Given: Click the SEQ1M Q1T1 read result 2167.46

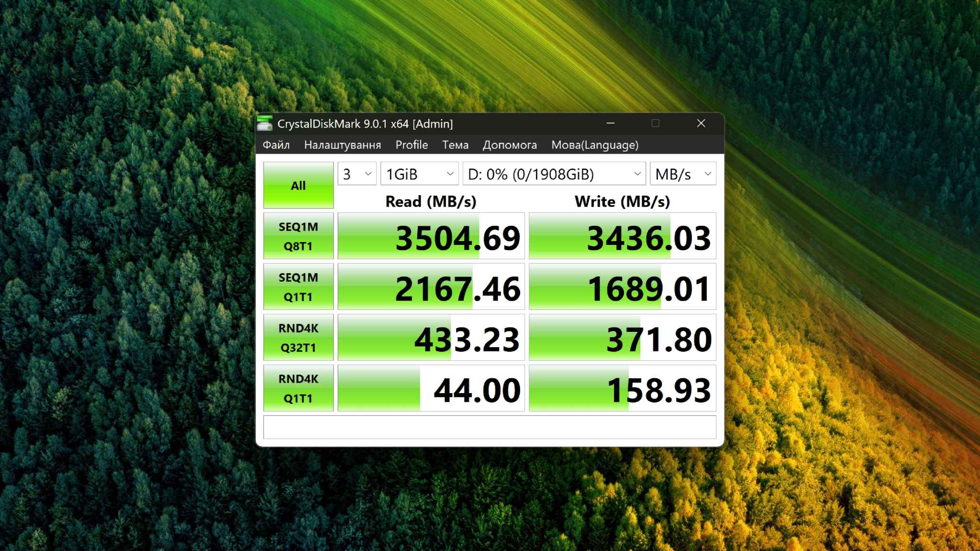Looking at the screenshot, I should point(431,287).
